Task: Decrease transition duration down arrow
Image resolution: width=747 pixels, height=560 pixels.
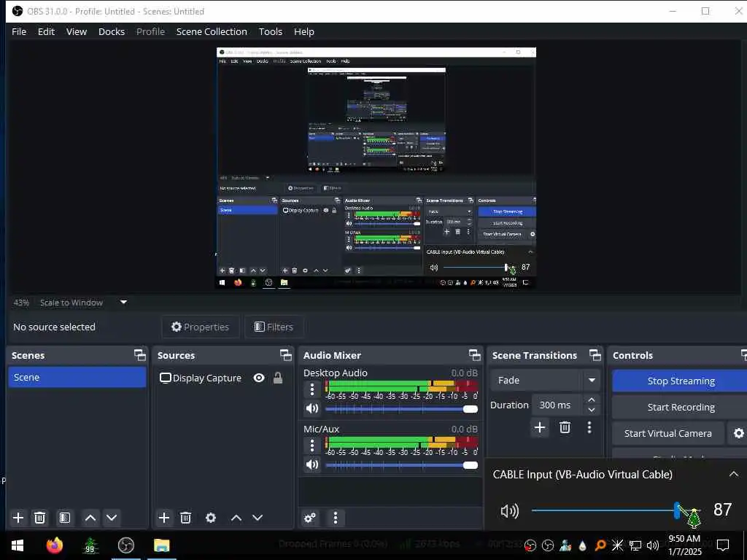Action: (x=591, y=410)
